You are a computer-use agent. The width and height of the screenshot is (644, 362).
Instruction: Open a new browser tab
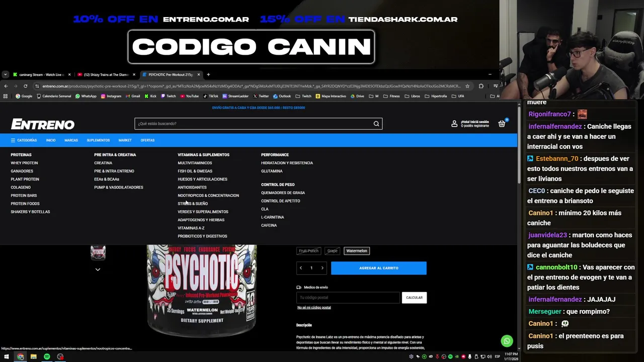208,74
